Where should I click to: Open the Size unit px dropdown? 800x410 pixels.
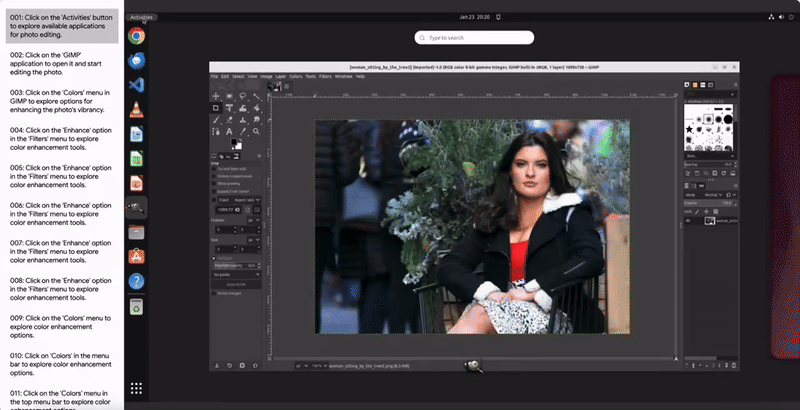click(x=254, y=240)
